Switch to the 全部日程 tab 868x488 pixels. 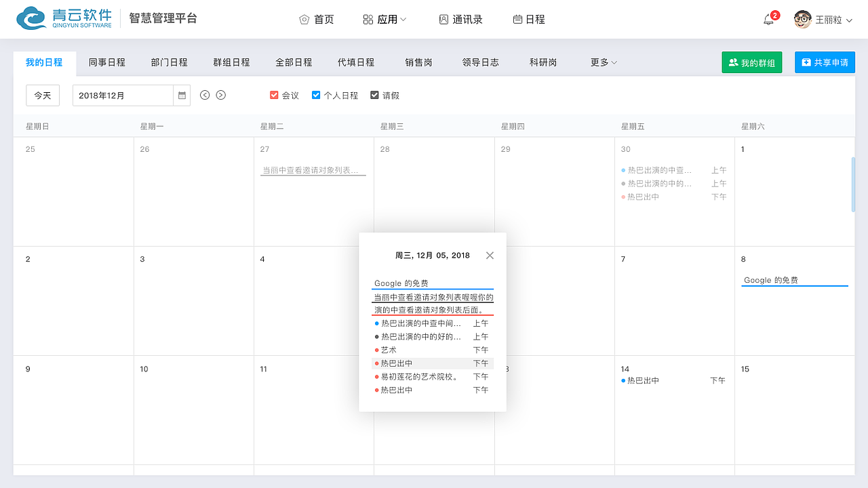pyautogui.click(x=294, y=62)
